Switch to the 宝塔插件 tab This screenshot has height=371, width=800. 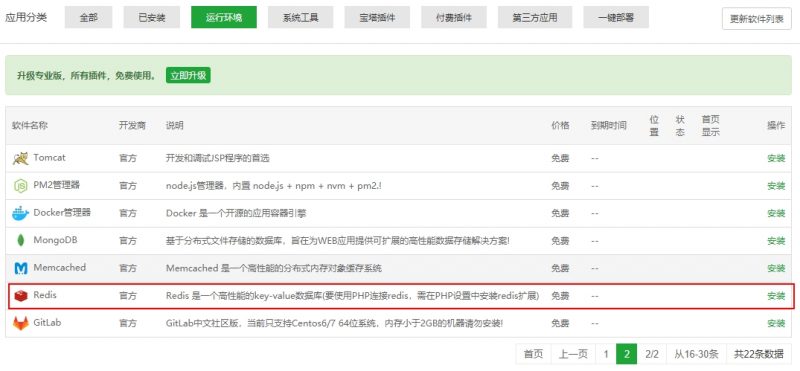point(377,17)
